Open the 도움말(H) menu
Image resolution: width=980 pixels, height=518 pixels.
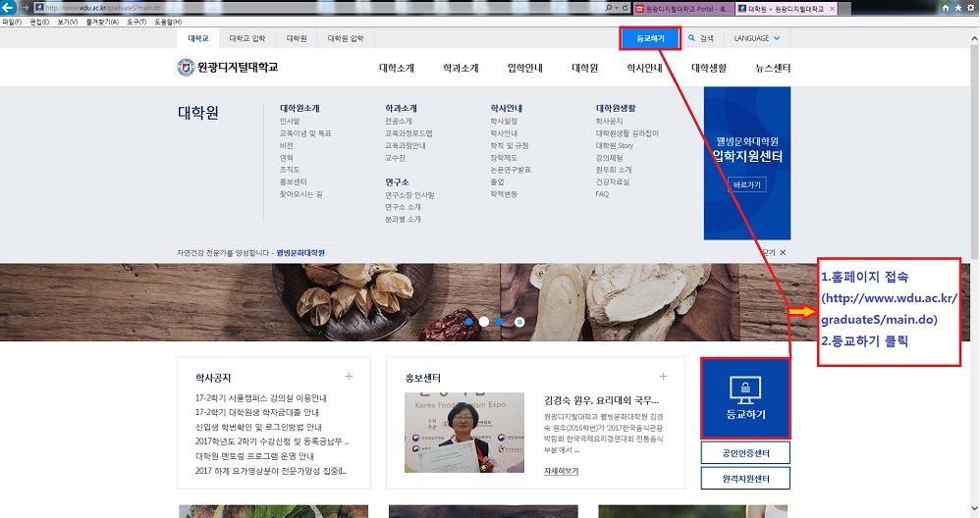point(168,22)
